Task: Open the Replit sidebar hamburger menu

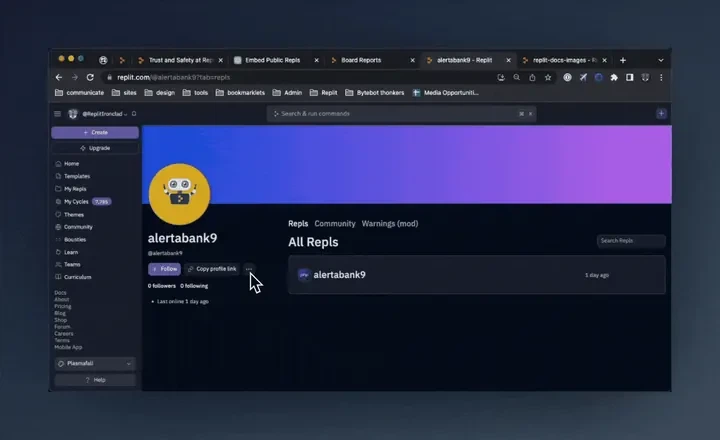Action: (57, 114)
